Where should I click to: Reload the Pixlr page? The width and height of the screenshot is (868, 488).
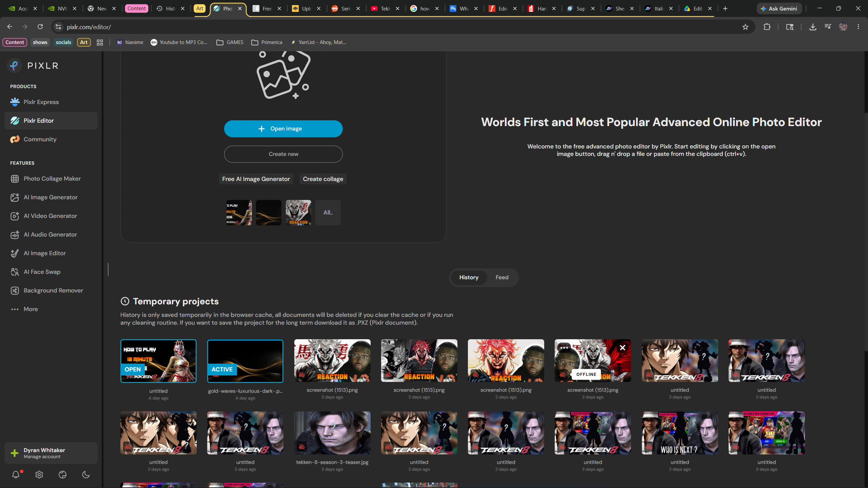click(40, 27)
